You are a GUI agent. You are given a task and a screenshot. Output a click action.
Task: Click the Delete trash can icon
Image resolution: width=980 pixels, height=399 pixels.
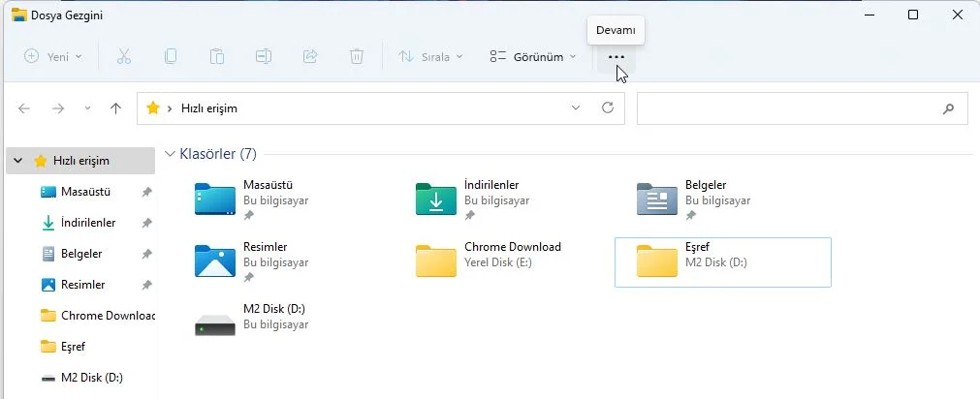click(357, 56)
